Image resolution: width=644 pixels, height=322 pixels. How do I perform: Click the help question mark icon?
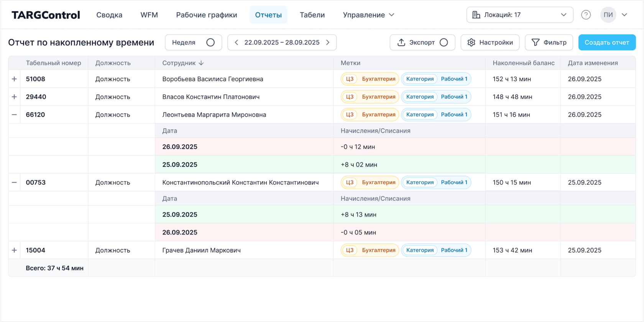586,15
